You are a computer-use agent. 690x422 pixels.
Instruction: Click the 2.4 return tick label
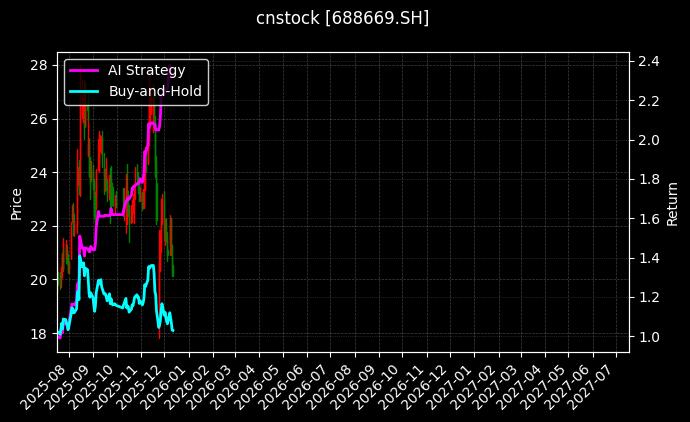coord(649,61)
